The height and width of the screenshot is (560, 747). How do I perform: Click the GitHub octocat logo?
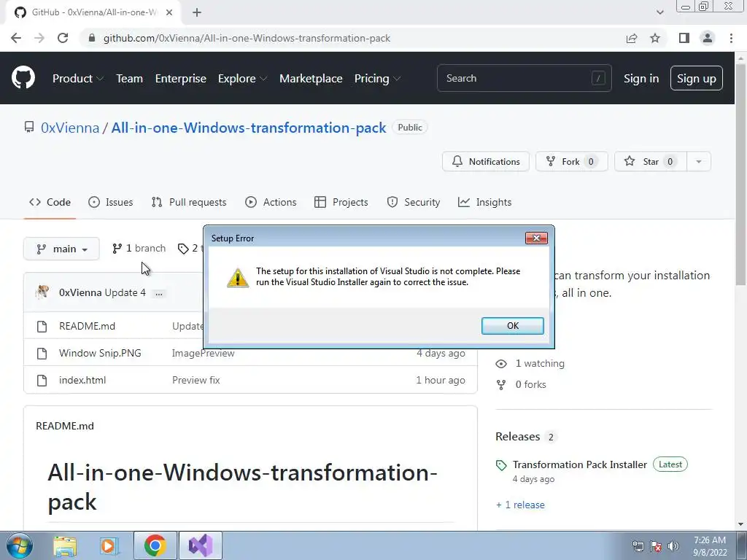click(x=23, y=78)
